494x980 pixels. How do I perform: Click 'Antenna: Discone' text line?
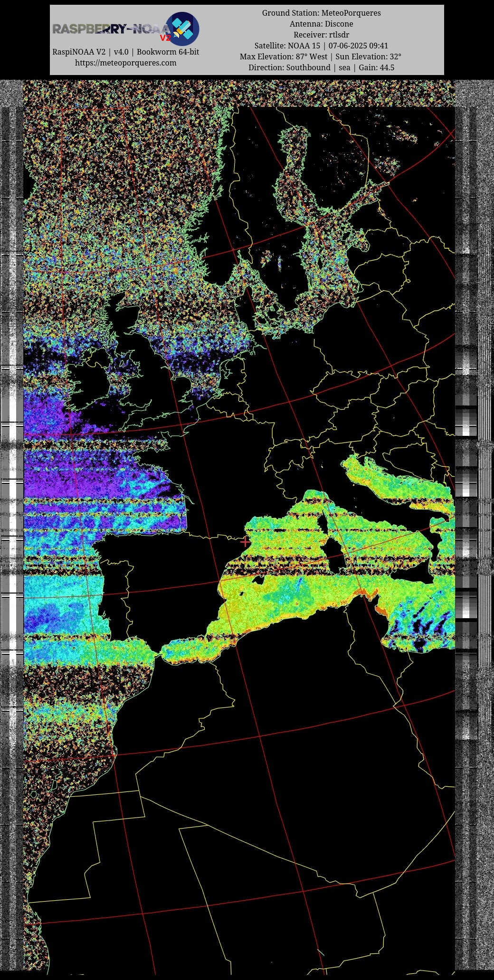(321, 24)
